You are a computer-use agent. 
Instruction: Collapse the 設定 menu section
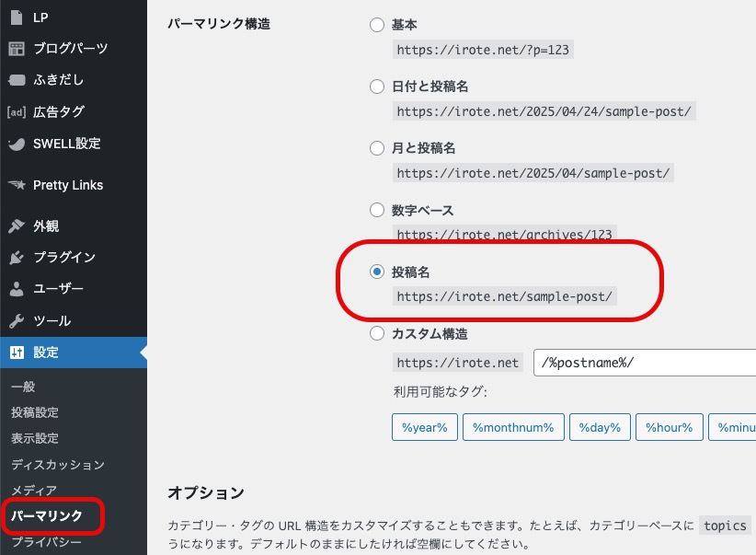(x=46, y=353)
